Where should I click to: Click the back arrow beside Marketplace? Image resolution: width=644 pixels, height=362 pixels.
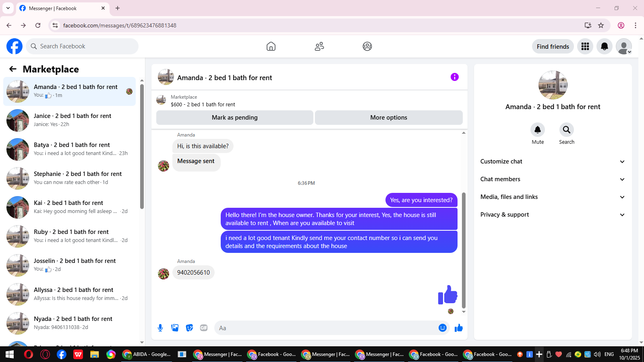coord(13,69)
